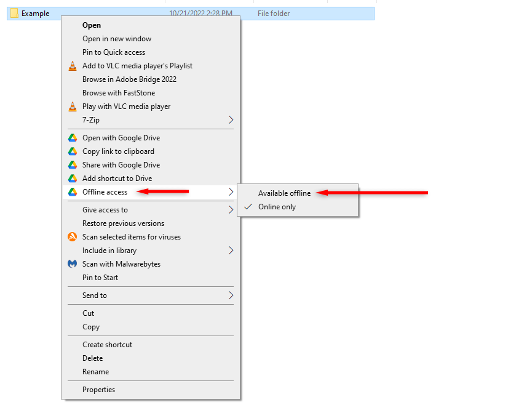Expand the Send to submenu arrow

point(231,295)
